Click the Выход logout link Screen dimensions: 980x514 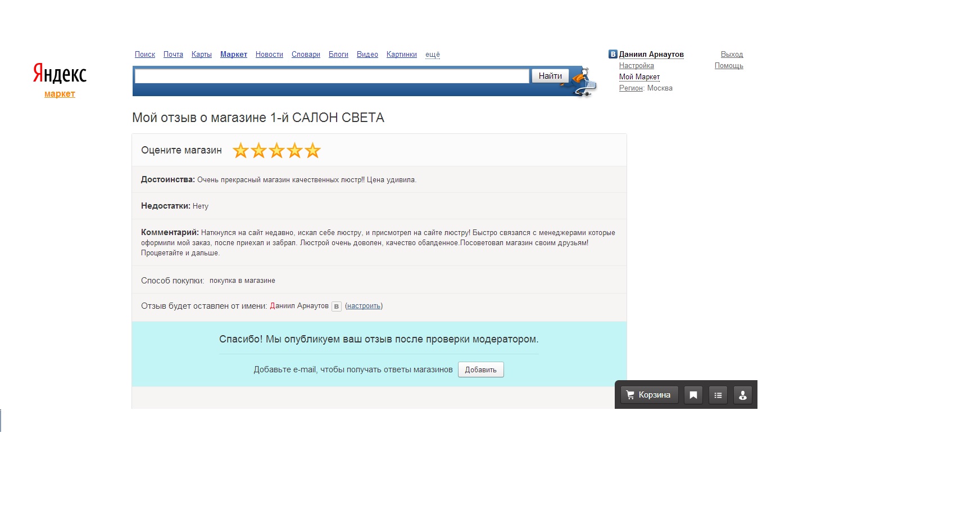click(x=732, y=55)
